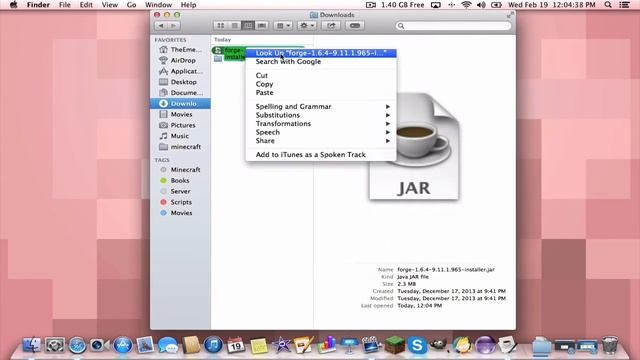
Task: Open TheEme... home folder in sidebar
Action: tap(180, 49)
